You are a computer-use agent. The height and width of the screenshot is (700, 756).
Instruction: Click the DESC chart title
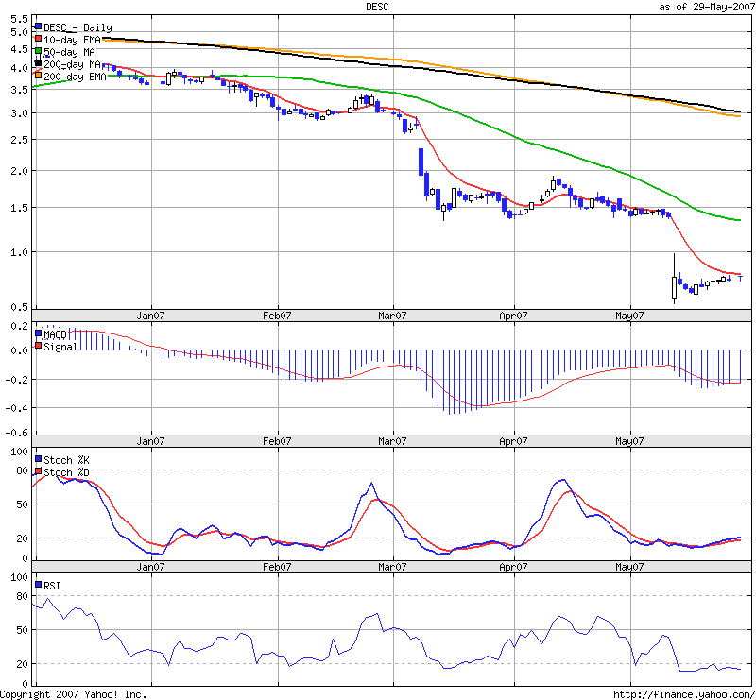tap(377, 7)
